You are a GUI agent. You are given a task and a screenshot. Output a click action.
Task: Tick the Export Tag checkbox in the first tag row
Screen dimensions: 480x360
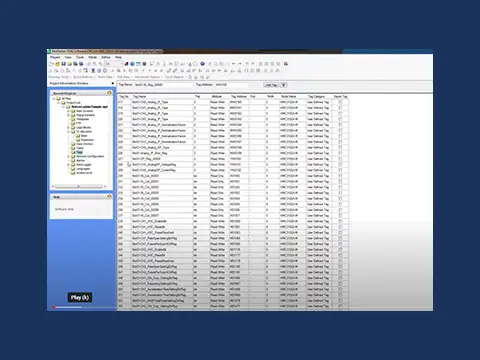pyautogui.click(x=340, y=102)
